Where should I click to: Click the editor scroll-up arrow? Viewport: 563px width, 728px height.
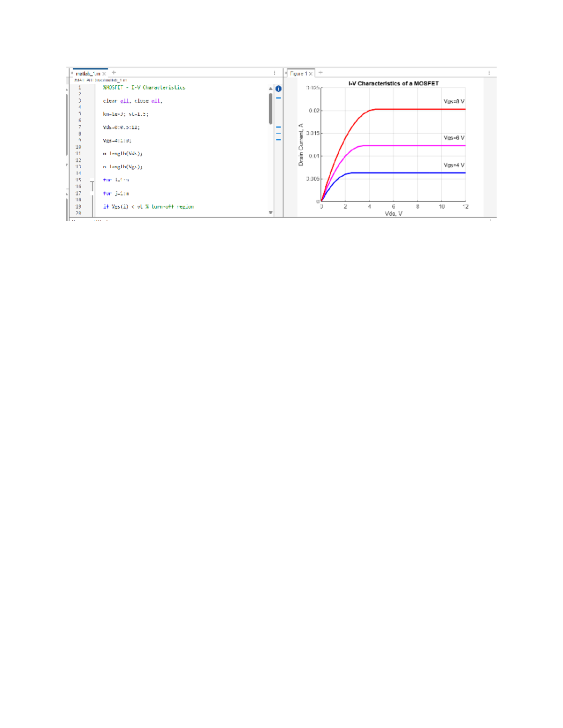click(x=271, y=89)
